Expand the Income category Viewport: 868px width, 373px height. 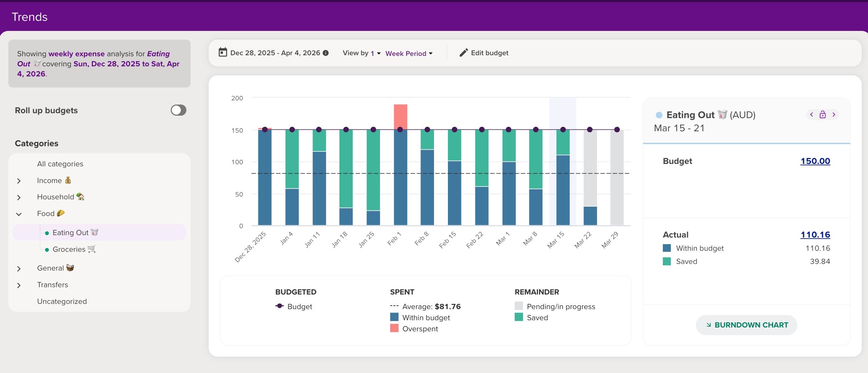click(x=19, y=181)
